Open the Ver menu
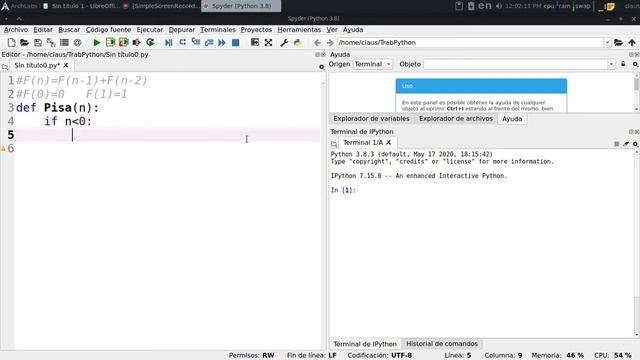Screen dimensions: 640x360 point(332,30)
